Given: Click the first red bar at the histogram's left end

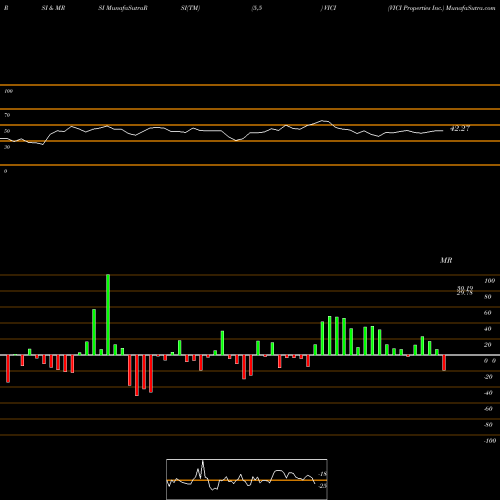Looking at the screenshot, I should 8,369.
